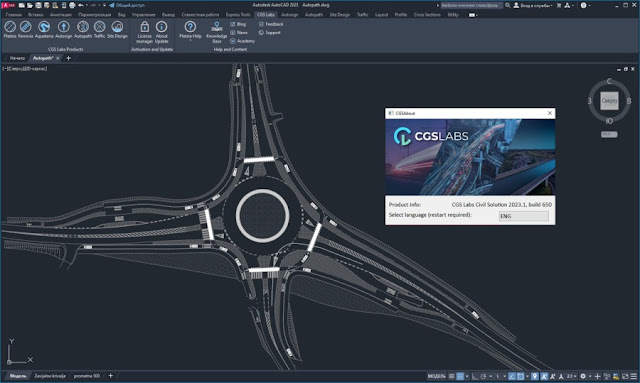The image size is (640, 383).
Task: Expand the snap mode settings arrow
Action: 467,376
